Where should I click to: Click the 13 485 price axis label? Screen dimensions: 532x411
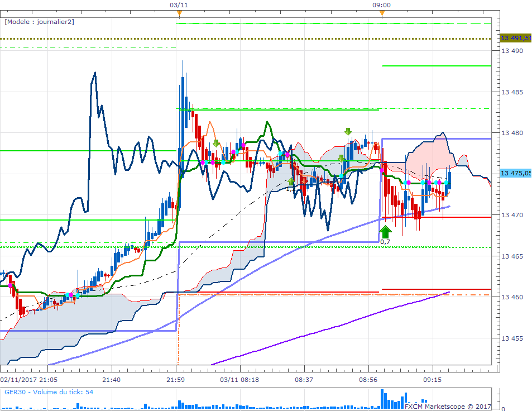(x=512, y=92)
